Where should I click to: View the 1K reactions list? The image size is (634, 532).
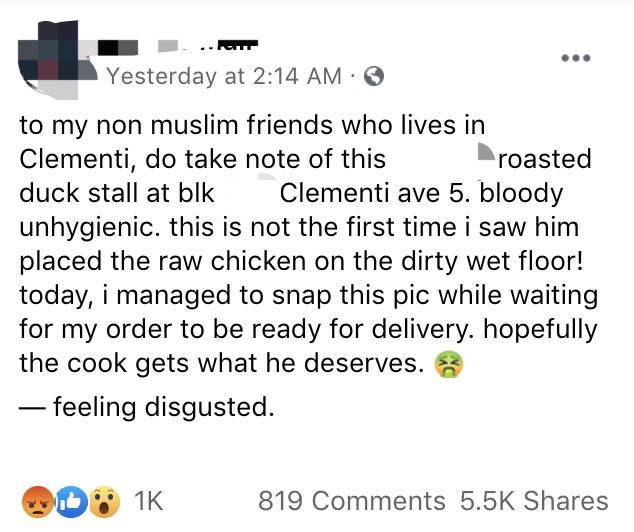(x=147, y=501)
